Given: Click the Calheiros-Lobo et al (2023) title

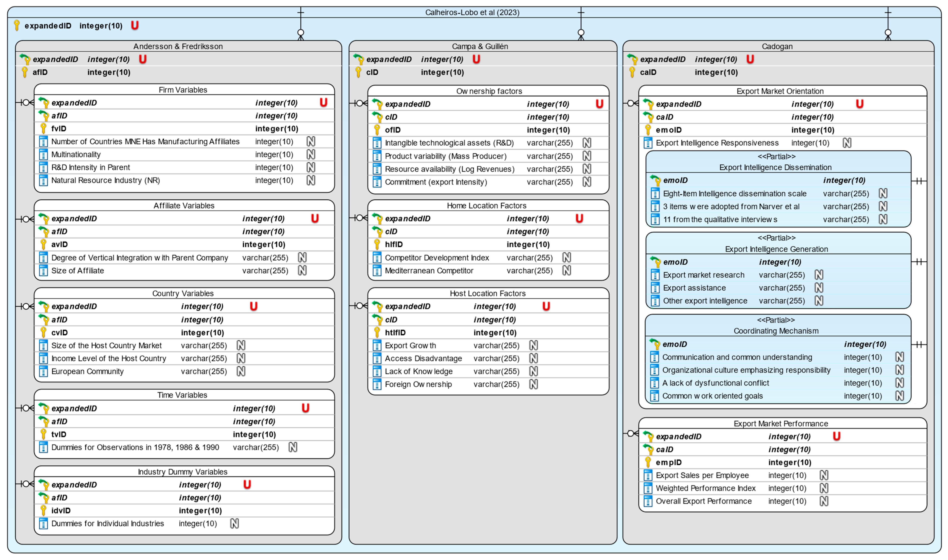Looking at the screenshot, I should pos(472,12).
